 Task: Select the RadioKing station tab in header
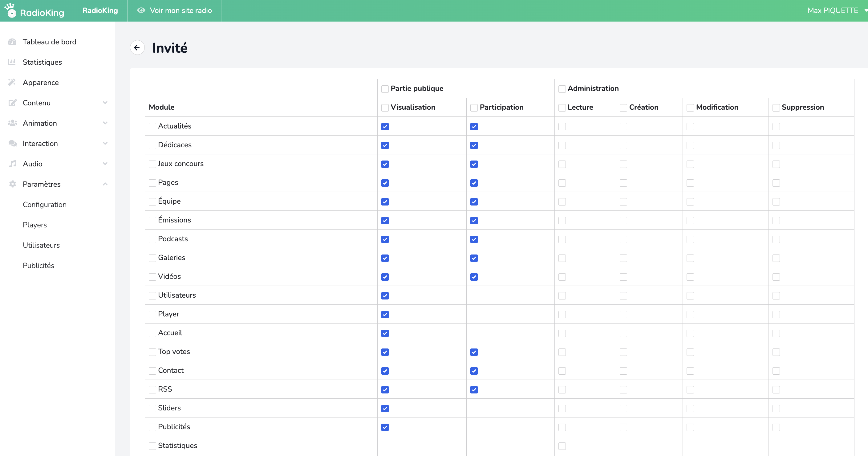(100, 10)
